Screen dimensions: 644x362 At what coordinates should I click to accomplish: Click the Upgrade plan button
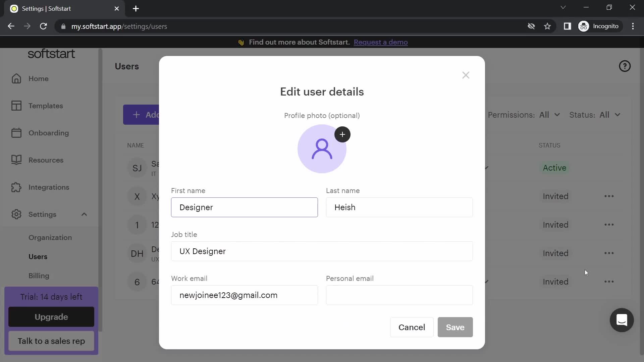point(51,317)
